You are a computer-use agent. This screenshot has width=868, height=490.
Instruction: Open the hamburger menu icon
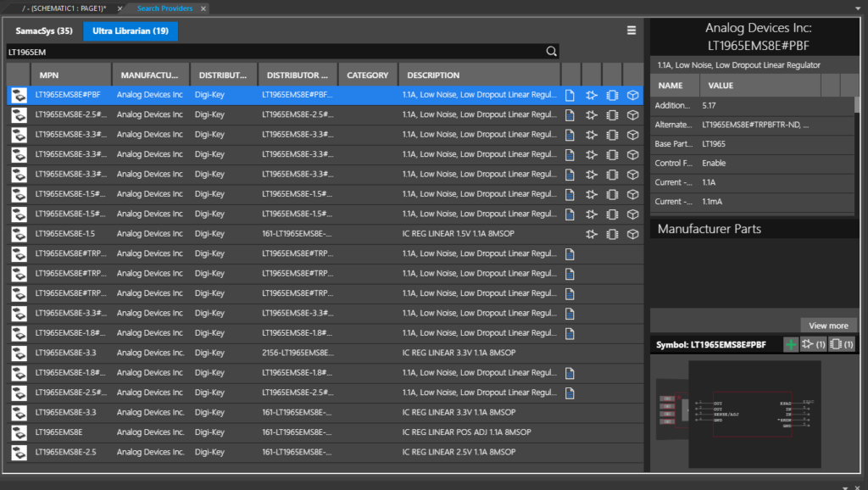[x=631, y=31]
